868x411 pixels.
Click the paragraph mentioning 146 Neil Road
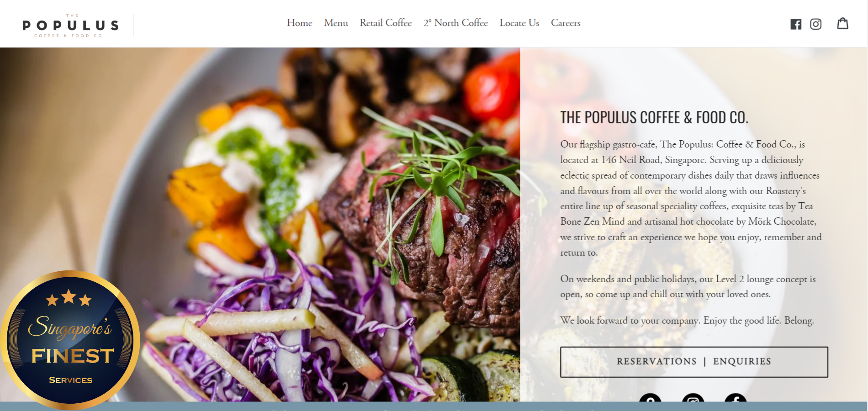(x=691, y=198)
